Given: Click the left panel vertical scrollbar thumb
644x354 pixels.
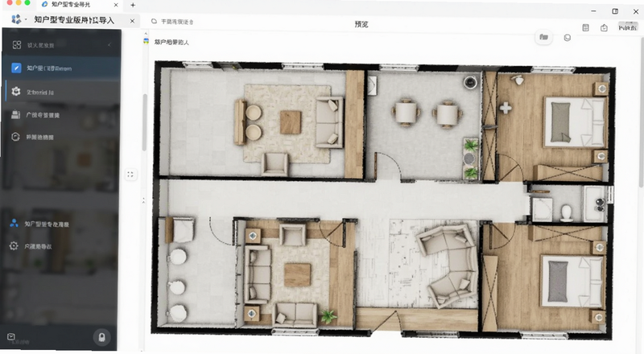Looking at the screenshot, I should [x=145, y=122].
